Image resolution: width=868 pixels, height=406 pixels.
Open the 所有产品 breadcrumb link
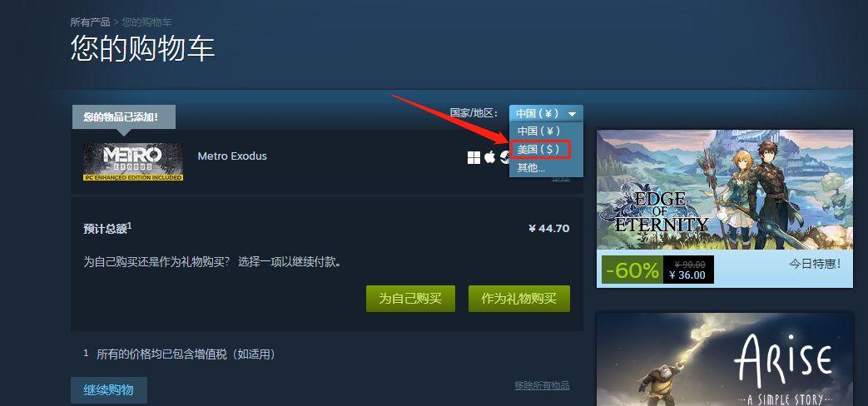(x=90, y=22)
